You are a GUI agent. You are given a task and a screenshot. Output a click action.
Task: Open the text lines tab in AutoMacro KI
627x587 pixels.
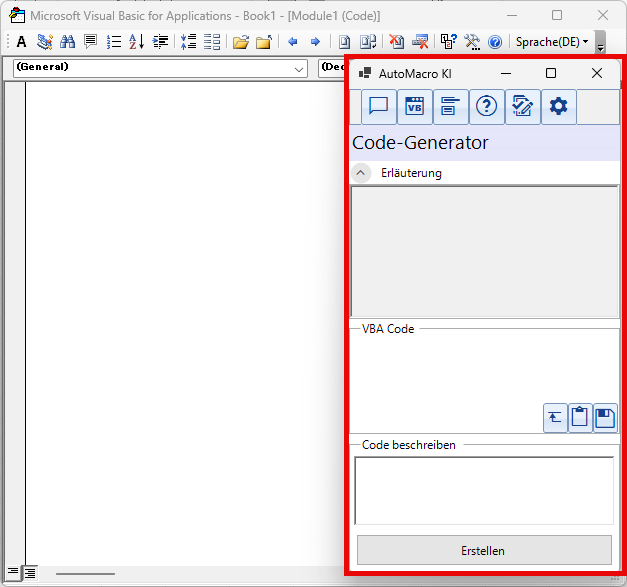451,107
